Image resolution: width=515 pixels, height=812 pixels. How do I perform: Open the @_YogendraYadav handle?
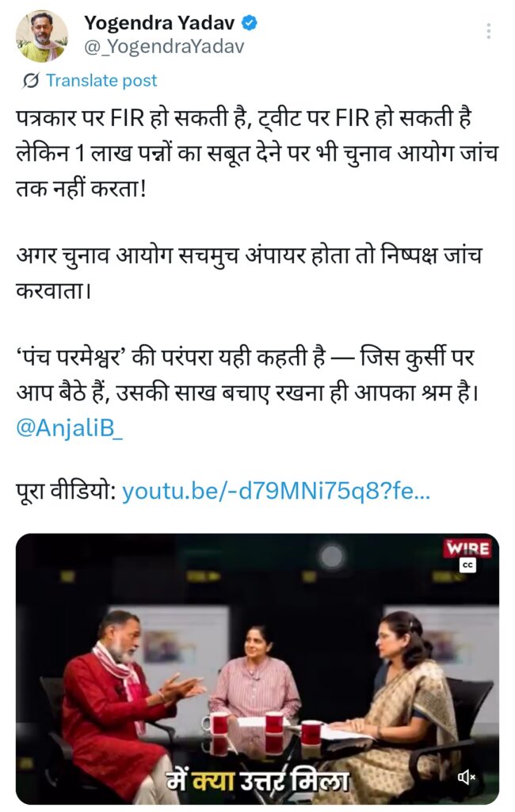164,47
